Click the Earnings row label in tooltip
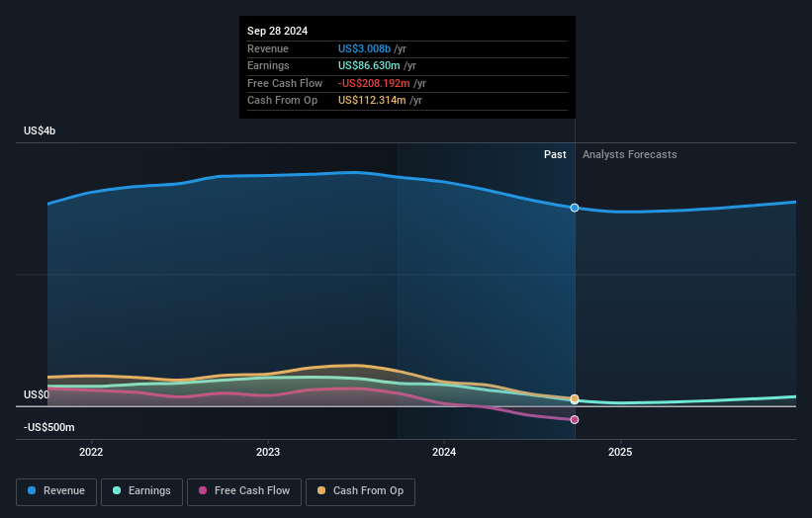This screenshot has height=518, width=812. [268, 65]
